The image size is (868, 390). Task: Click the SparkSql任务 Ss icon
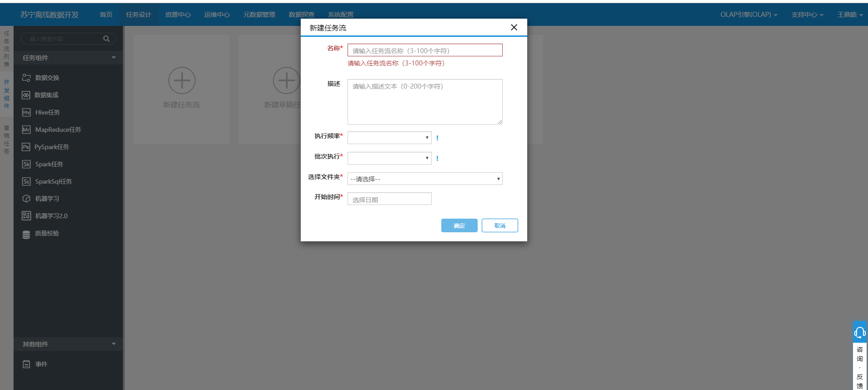click(x=26, y=181)
